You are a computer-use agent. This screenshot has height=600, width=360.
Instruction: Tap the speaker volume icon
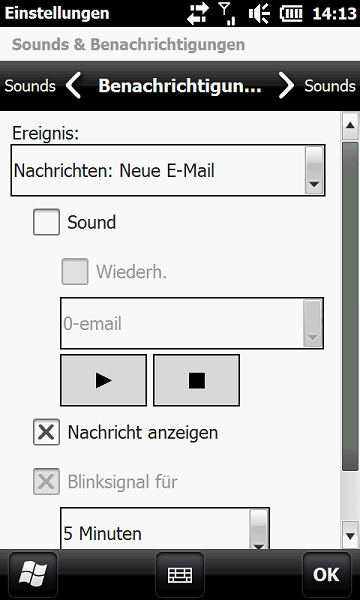tap(259, 14)
